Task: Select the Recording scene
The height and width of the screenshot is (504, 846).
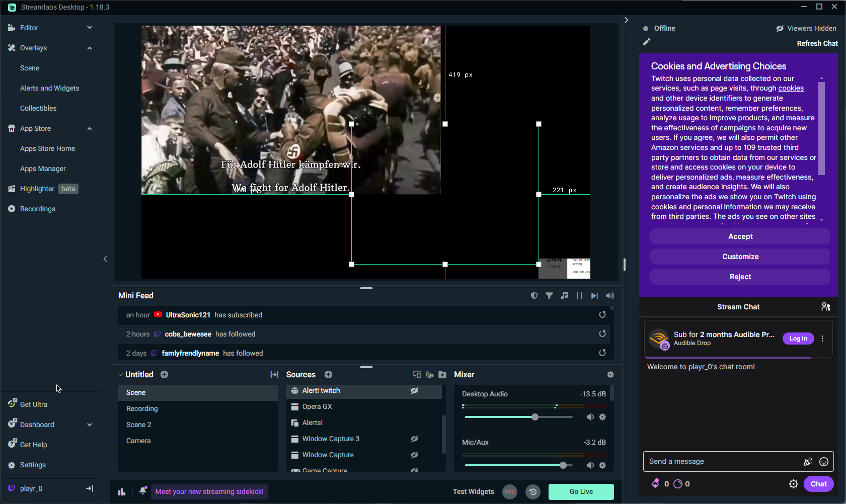Action: point(198,408)
